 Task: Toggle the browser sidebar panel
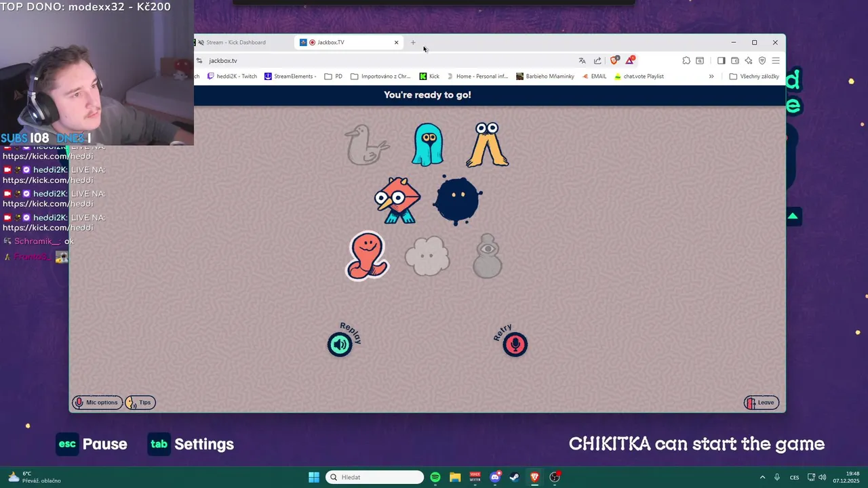[x=721, y=60]
